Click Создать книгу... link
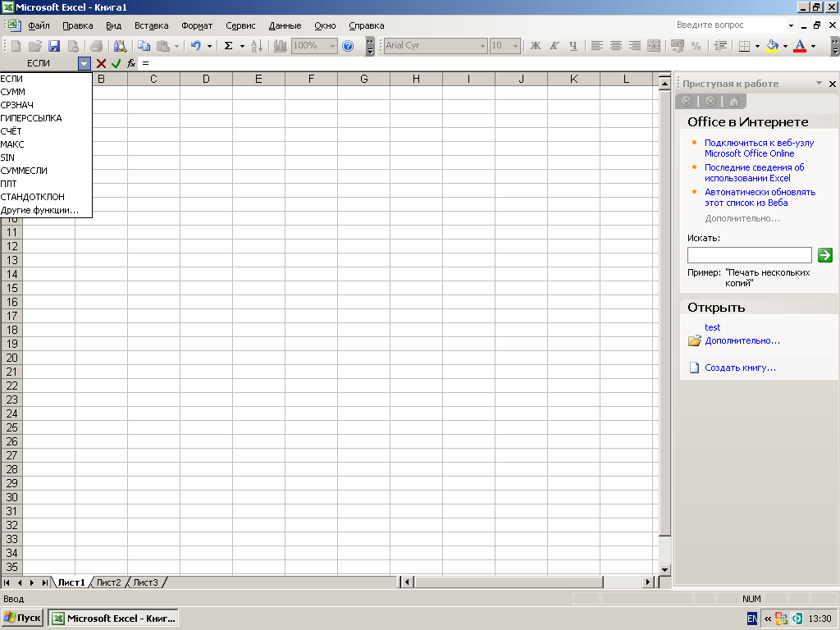The image size is (840, 630). tap(740, 367)
